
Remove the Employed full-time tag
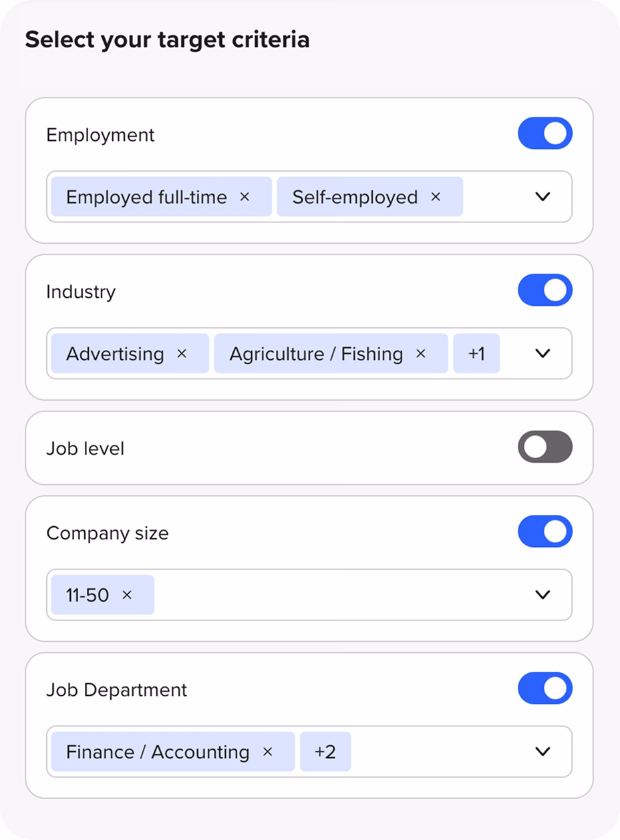click(245, 197)
